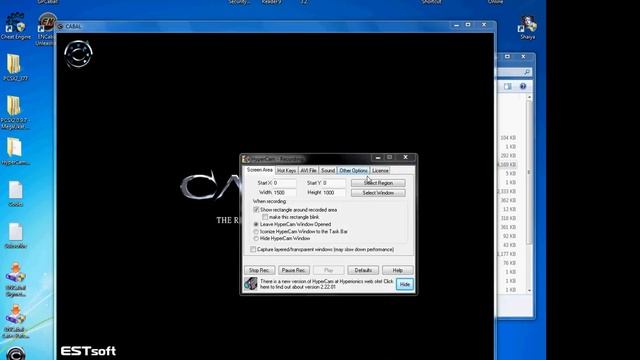
Task: Click the Height input field
Action: [x=334, y=192]
